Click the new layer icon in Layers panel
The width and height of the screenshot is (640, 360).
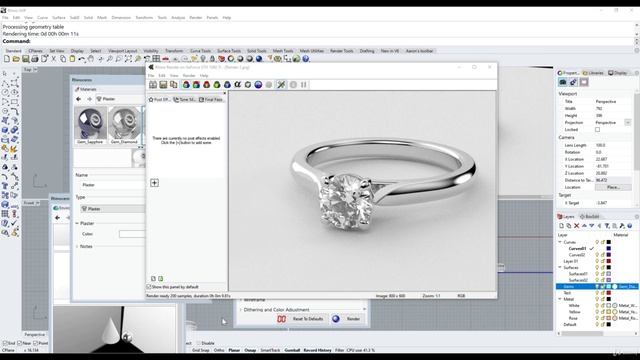(561, 226)
